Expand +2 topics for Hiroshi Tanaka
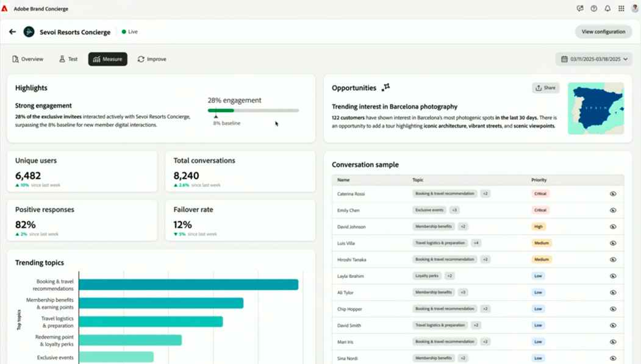The height and width of the screenshot is (364, 641). (x=485, y=259)
